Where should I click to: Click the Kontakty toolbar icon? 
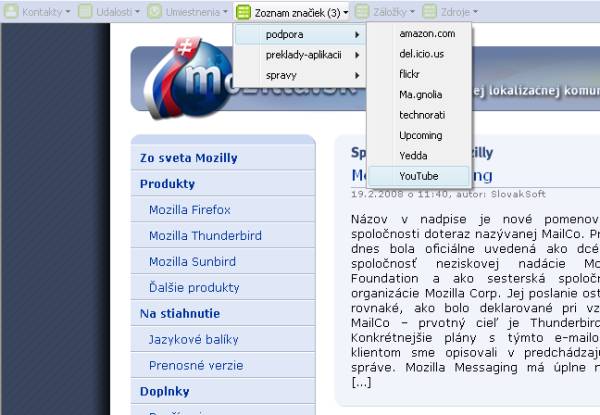tap(11, 11)
